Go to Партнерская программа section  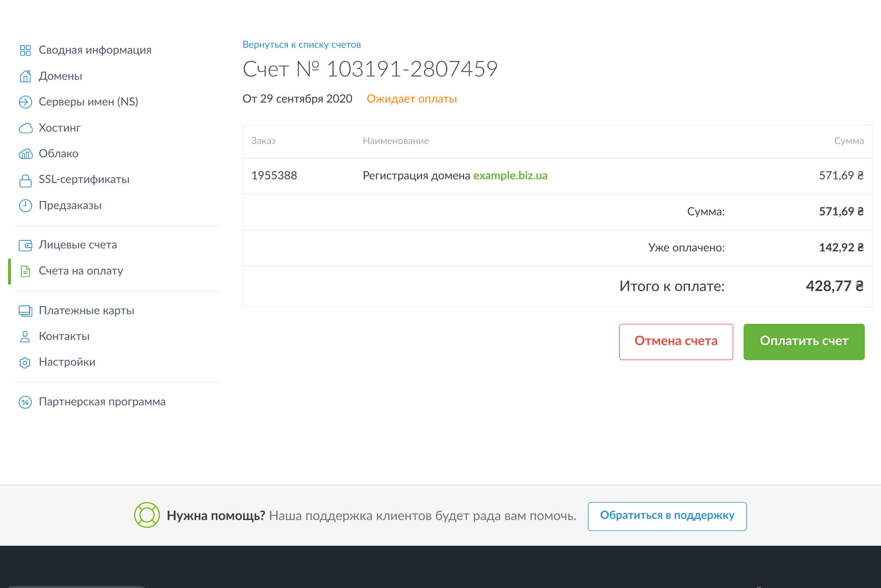point(102,402)
